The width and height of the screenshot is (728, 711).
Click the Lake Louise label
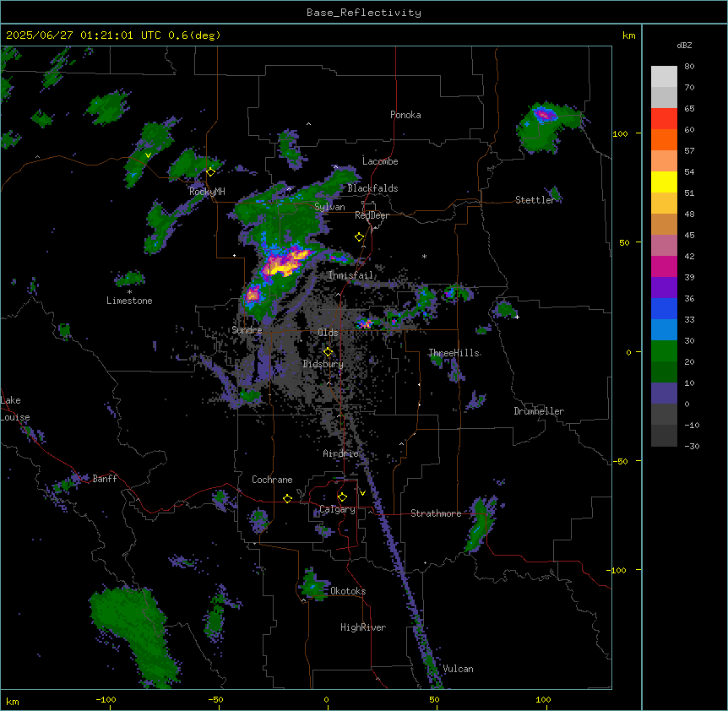(x=15, y=409)
